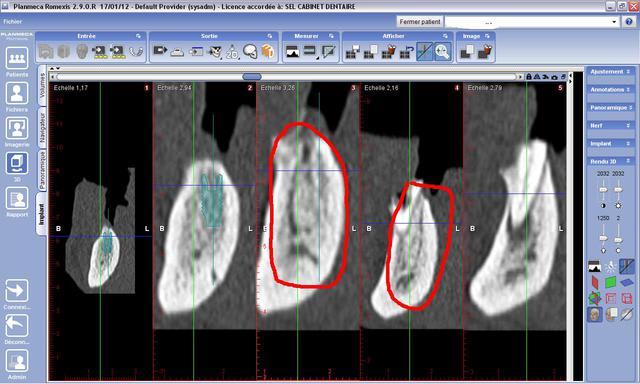Viewport: 640px width, 384px height.
Task: Toggle the blue axial plane icon
Action: pyautogui.click(x=626, y=282)
